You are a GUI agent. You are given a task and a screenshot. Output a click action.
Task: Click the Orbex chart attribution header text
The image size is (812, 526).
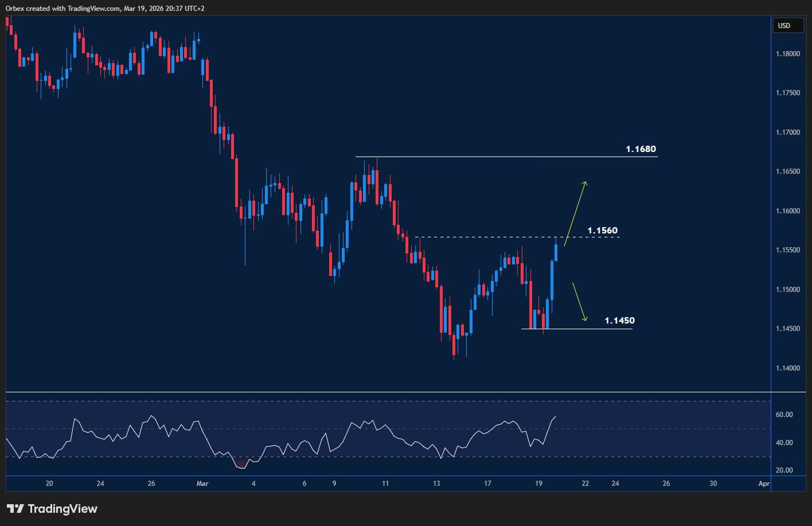pyautogui.click(x=105, y=8)
